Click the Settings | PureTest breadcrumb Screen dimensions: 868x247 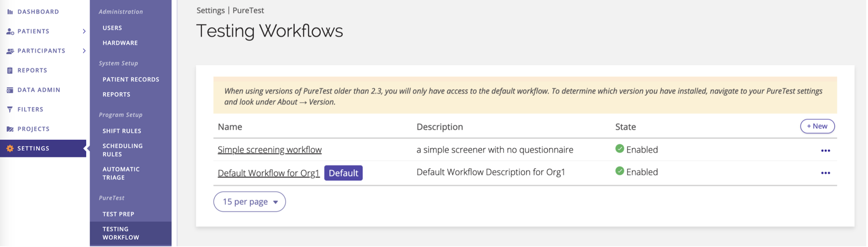pyautogui.click(x=230, y=10)
